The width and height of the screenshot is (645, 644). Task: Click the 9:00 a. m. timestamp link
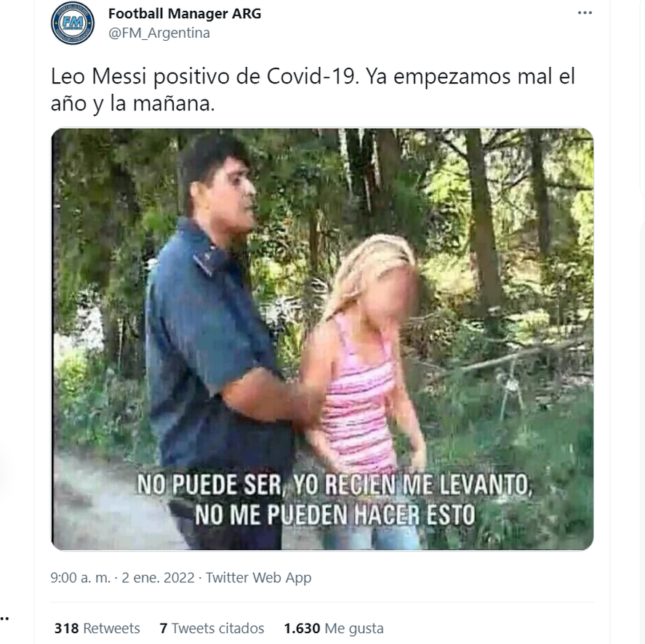click(80, 577)
